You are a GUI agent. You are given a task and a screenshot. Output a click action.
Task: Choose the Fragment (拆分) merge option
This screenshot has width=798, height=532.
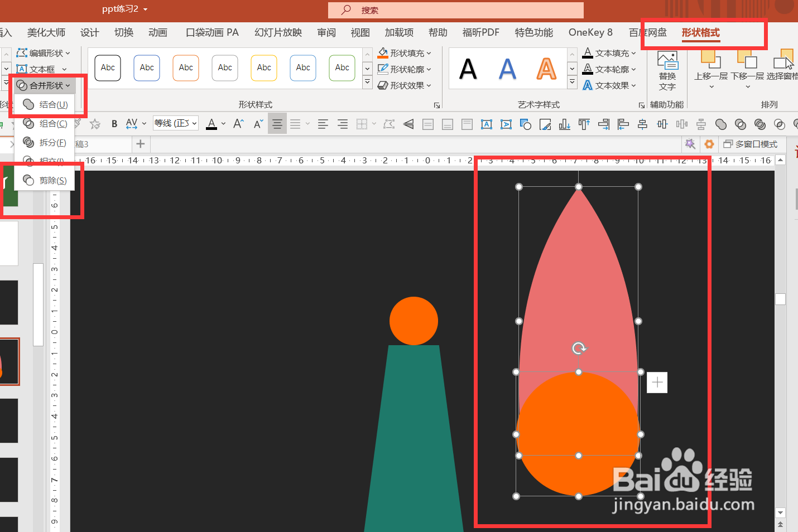click(45, 142)
